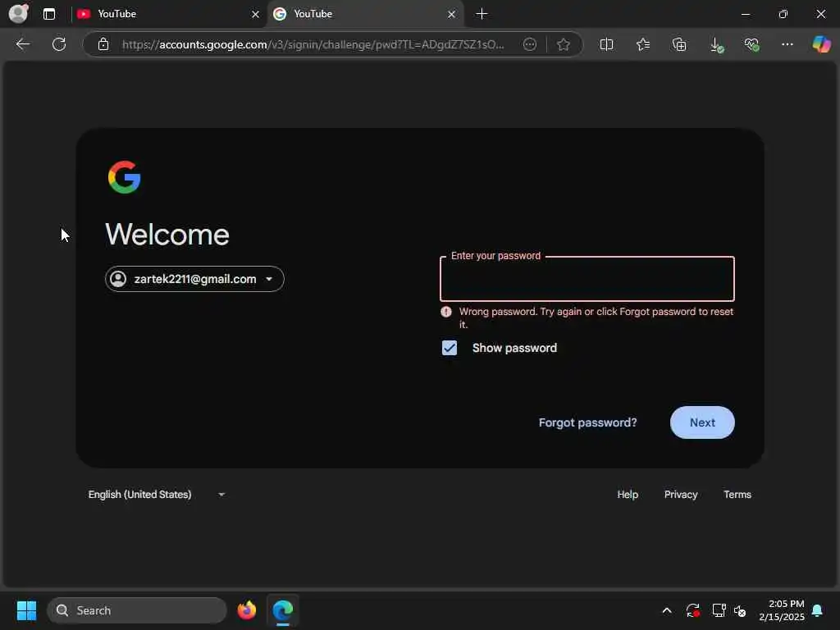
Task: Open the English (United States) language dropdown
Action: (157, 495)
